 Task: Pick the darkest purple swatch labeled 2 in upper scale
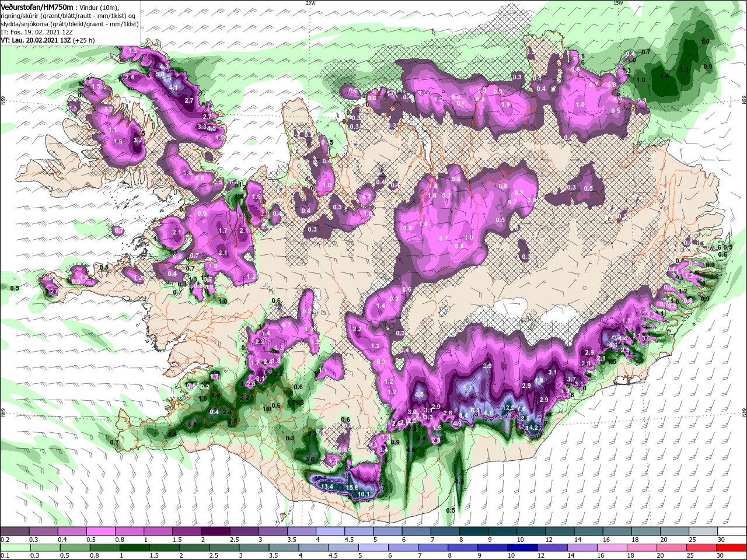coord(215,531)
